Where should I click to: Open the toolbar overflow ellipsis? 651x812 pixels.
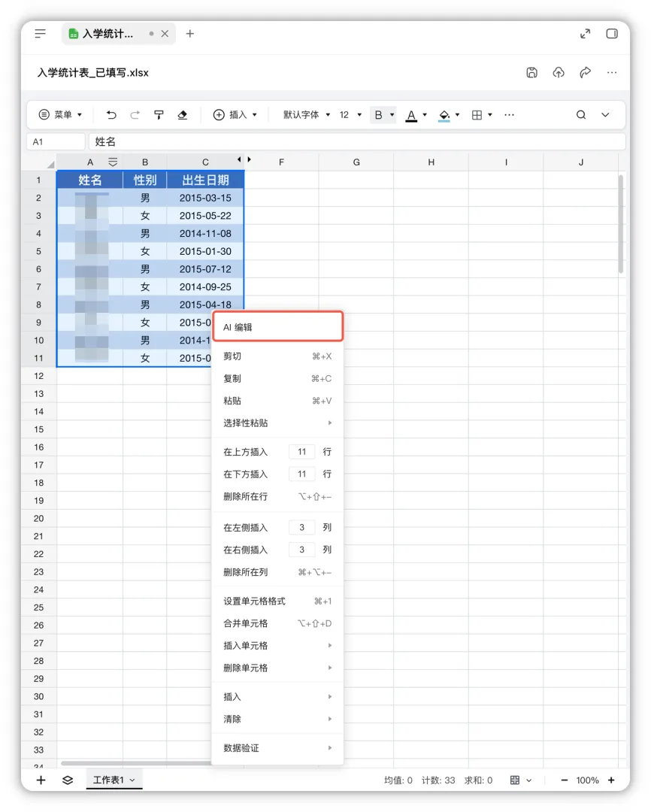pos(509,115)
